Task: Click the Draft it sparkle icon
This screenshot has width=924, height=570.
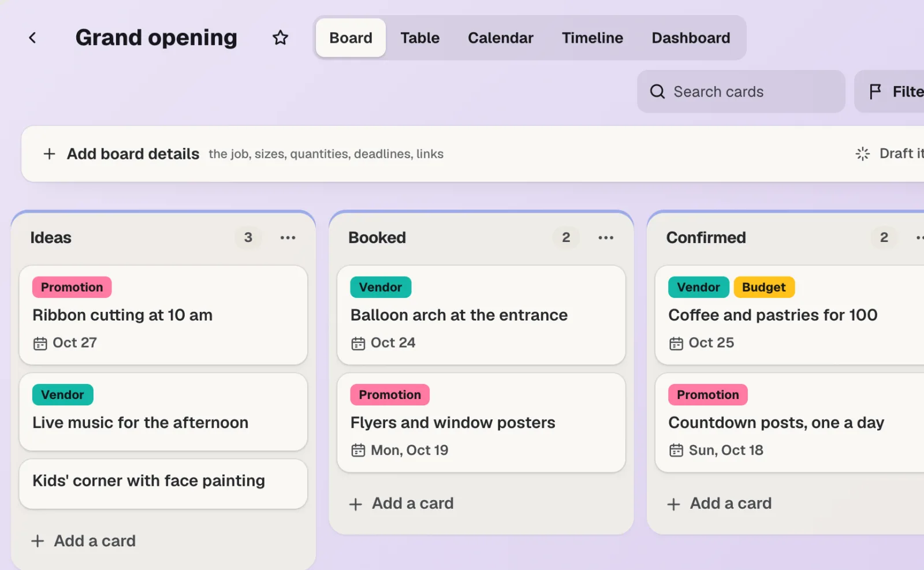Action: tap(862, 154)
